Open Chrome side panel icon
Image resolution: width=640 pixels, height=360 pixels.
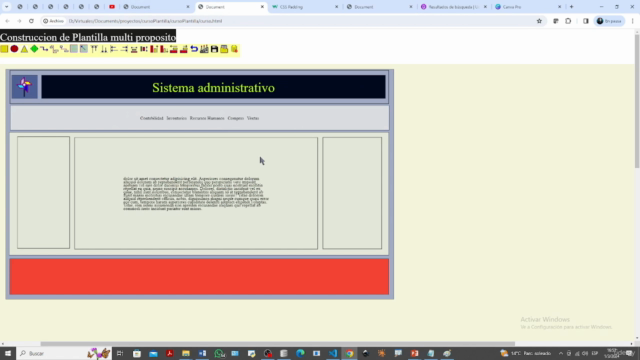coord(586,21)
